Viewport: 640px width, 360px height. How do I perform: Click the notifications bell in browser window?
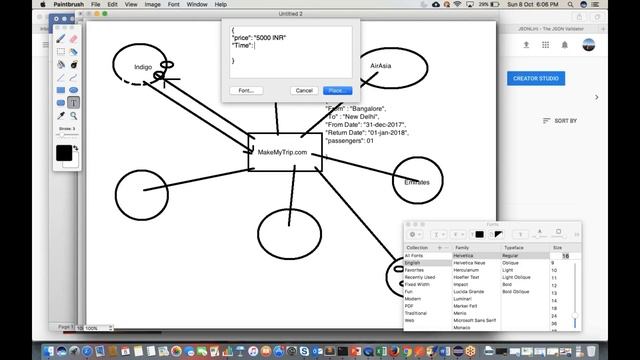click(x=564, y=45)
